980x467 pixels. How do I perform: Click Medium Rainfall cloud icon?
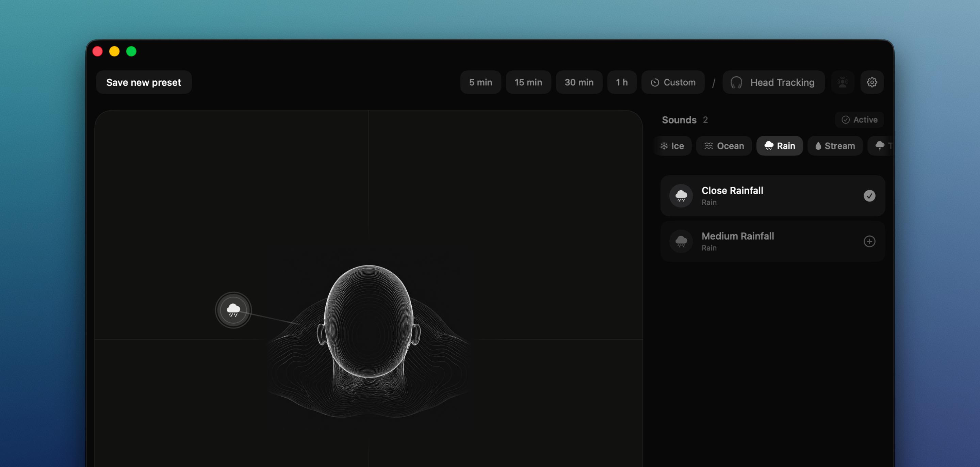coord(681,241)
